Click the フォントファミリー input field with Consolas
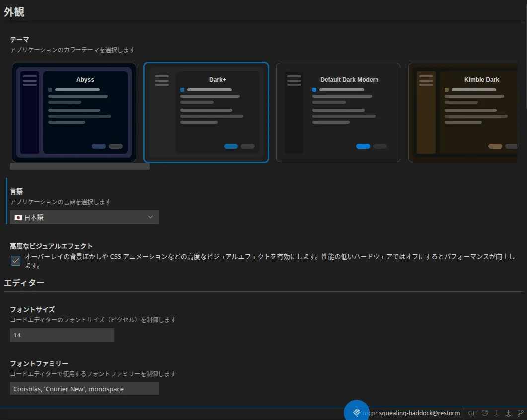527x420 pixels. pyautogui.click(x=84, y=388)
